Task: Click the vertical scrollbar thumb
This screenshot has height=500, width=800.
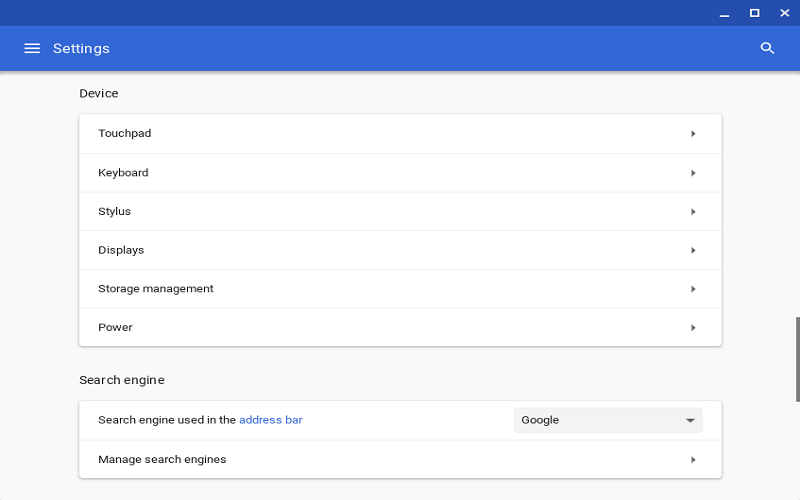Action: click(797, 359)
